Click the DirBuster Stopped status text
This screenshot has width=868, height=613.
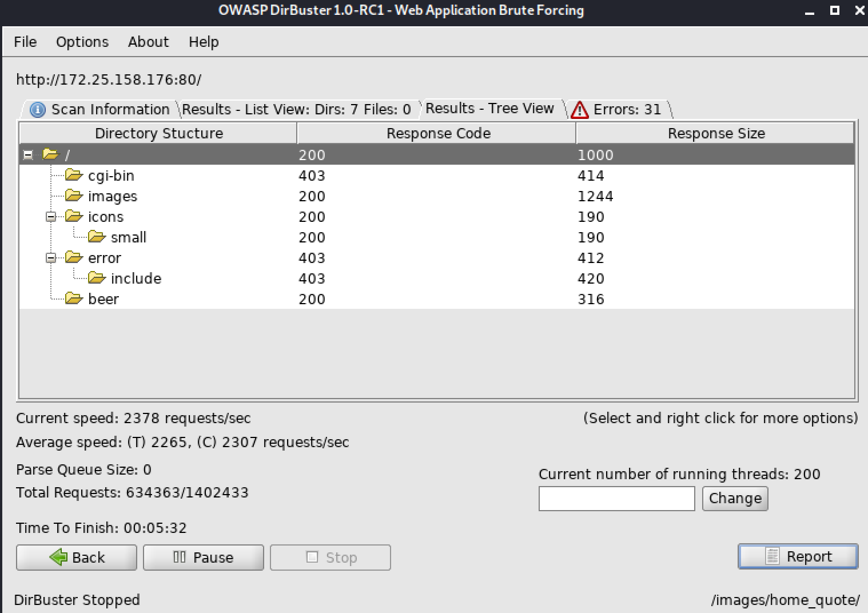[x=77, y=600]
